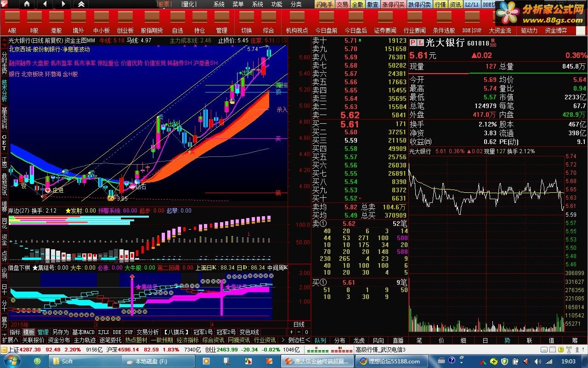Click the 涨停闪买 button
Viewport: 588px width, 368px height.
[x=394, y=4]
